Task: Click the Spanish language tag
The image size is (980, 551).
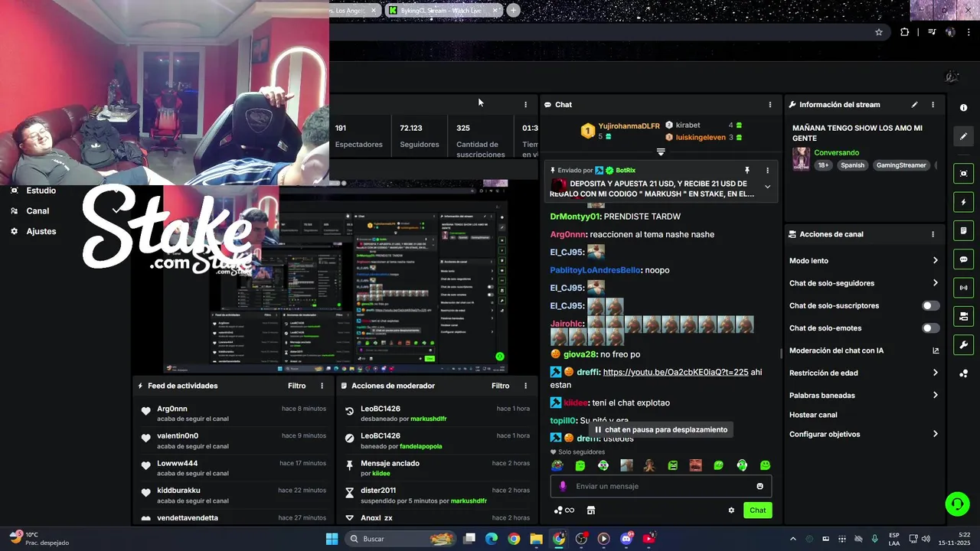Action: 852,165
